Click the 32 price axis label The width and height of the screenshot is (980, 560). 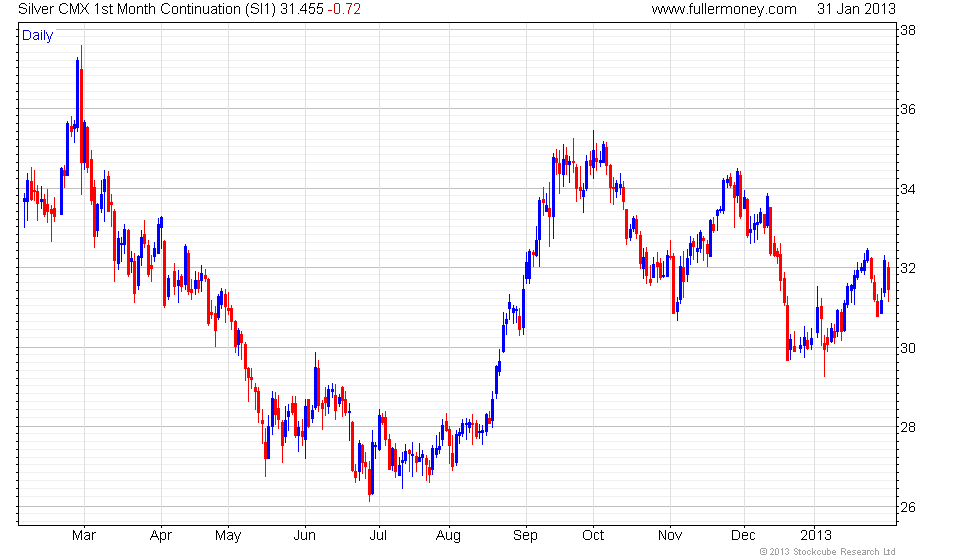click(x=908, y=268)
